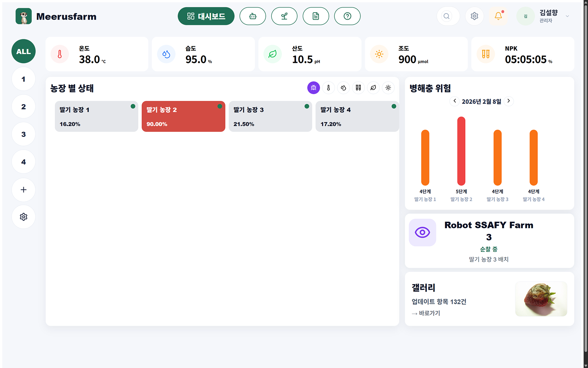The width and height of the screenshot is (588, 368).
Task: Open the plant/crop page via seedling icon
Action: [x=284, y=16]
